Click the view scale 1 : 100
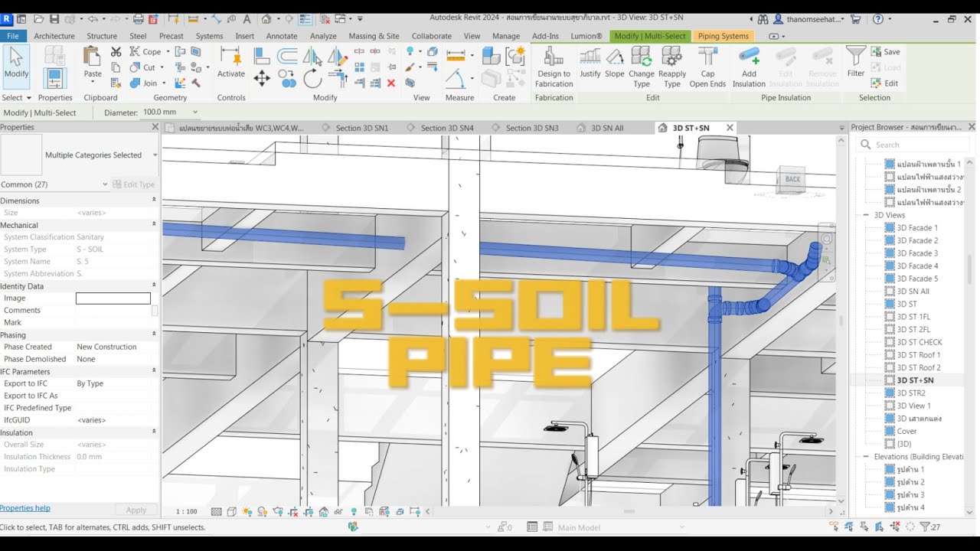The image size is (980, 551). 187,511
